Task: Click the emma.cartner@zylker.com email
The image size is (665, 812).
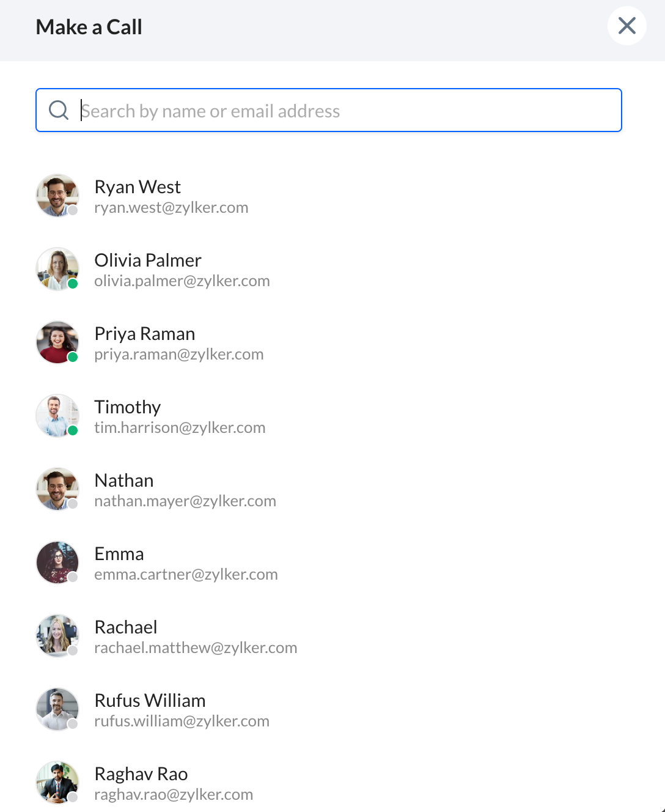Action: pos(186,575)
